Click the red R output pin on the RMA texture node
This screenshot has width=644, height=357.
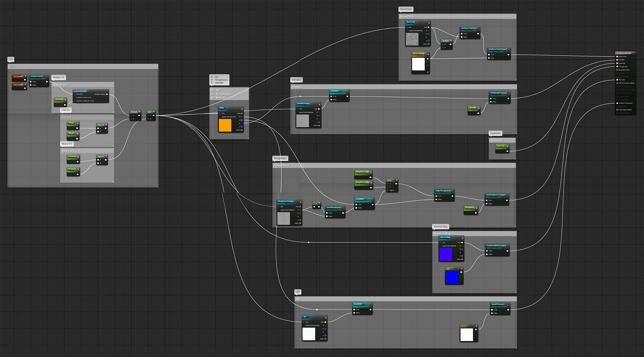pos(241,117)
